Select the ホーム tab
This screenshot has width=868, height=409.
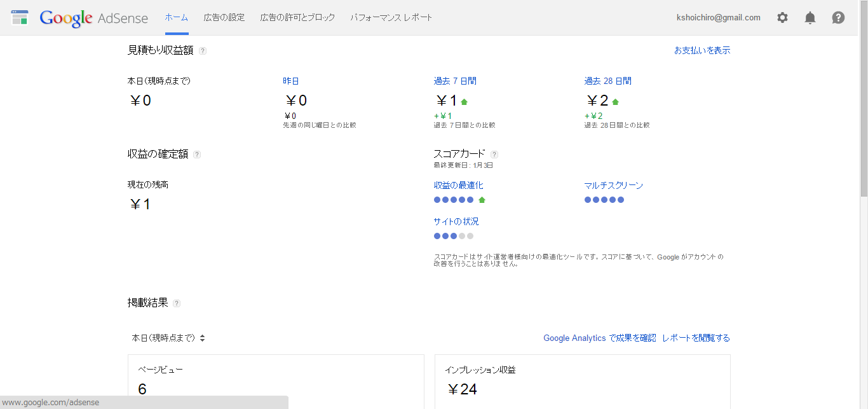tap(176, 18)
